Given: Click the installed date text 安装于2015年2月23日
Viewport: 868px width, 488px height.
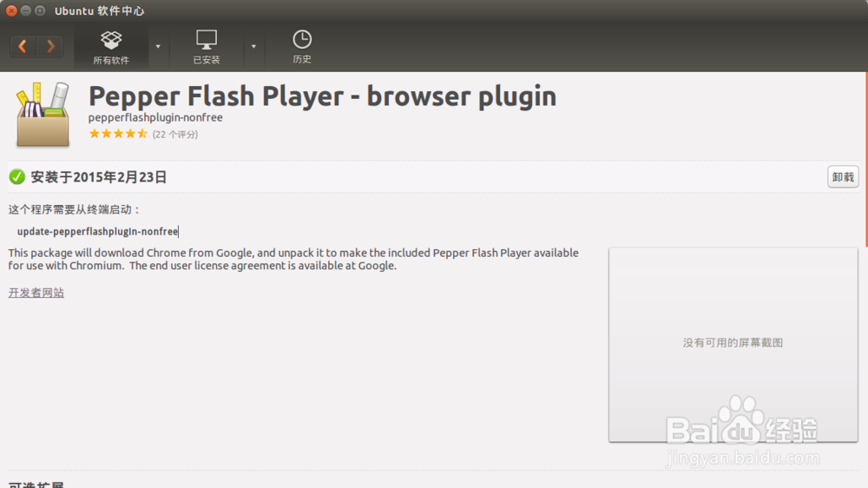Looking at the screenshot, I should click(99, 177).
